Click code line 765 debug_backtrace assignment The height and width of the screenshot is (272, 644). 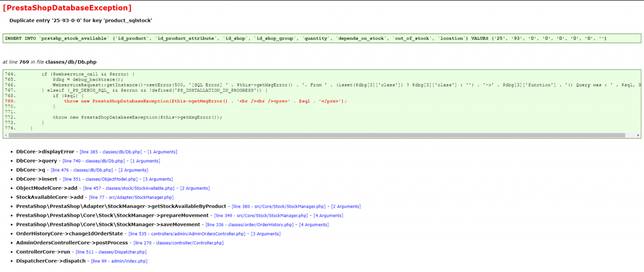(x=88, y=80)
